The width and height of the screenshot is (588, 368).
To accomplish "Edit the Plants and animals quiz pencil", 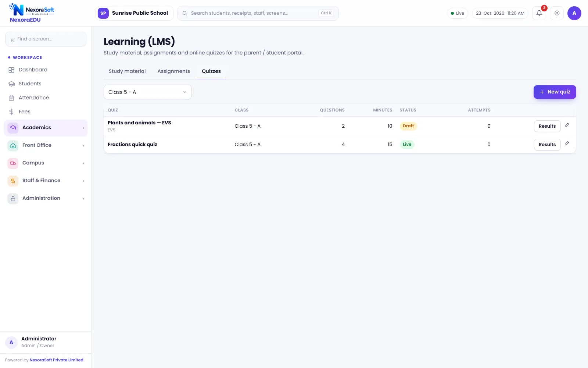I will (x=567, y=125).
